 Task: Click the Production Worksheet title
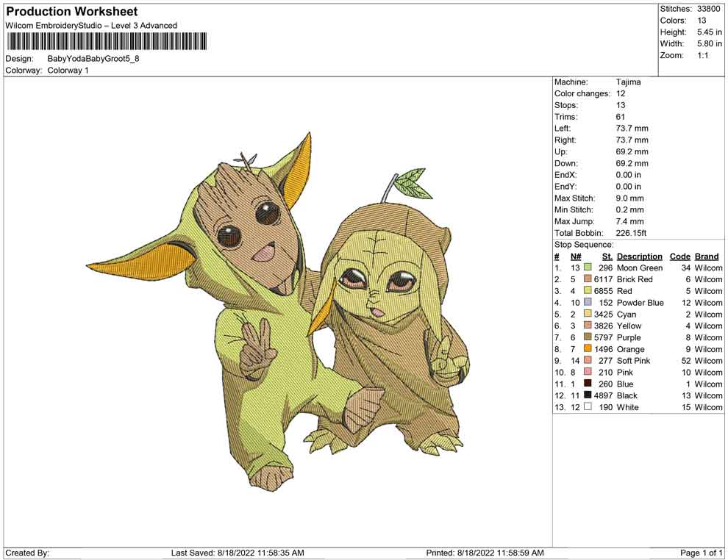click(x=72, y=12)
